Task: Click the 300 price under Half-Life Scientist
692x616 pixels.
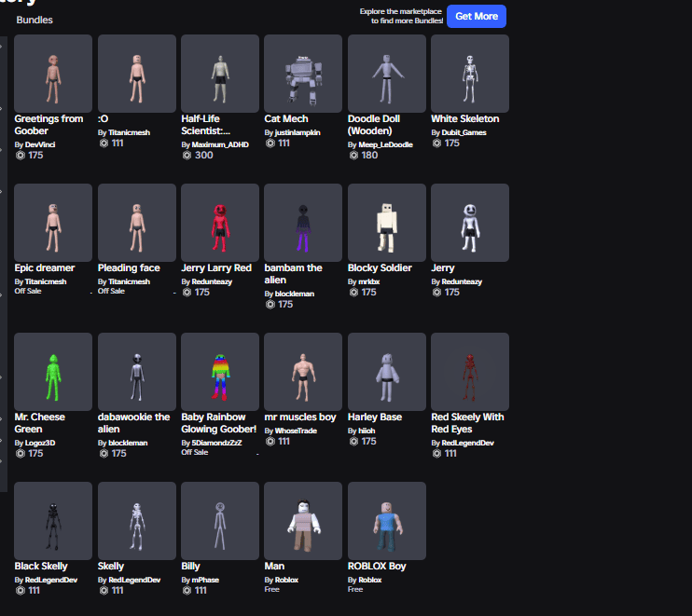Action: 204,156
